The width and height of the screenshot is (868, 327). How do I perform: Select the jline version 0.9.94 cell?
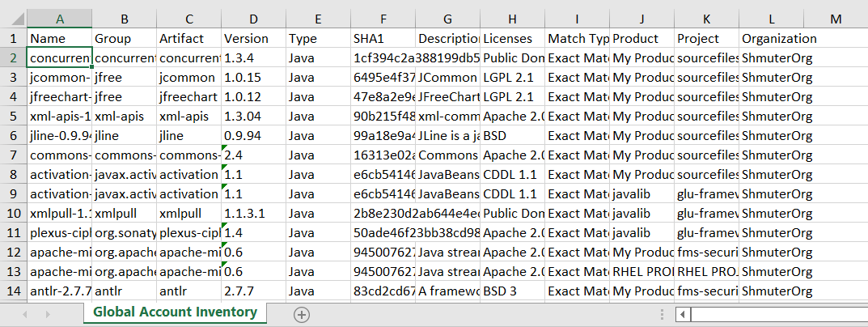tap(253, 135)
